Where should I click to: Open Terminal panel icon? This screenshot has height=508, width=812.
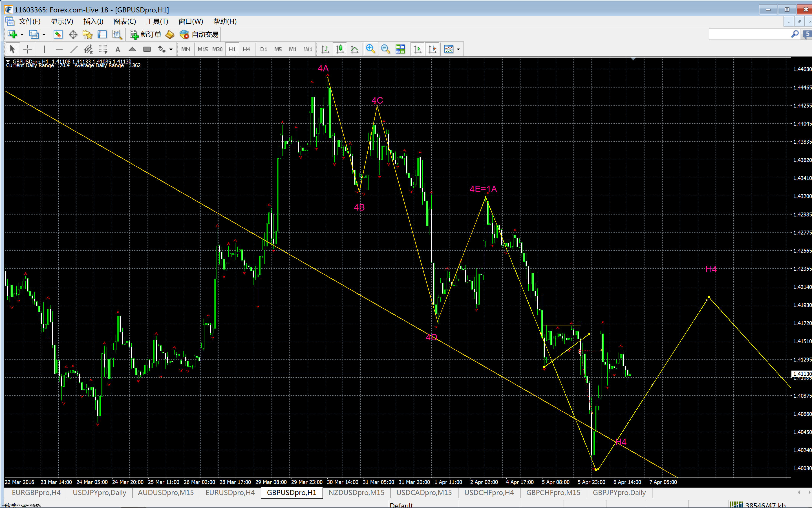point(102,34)
